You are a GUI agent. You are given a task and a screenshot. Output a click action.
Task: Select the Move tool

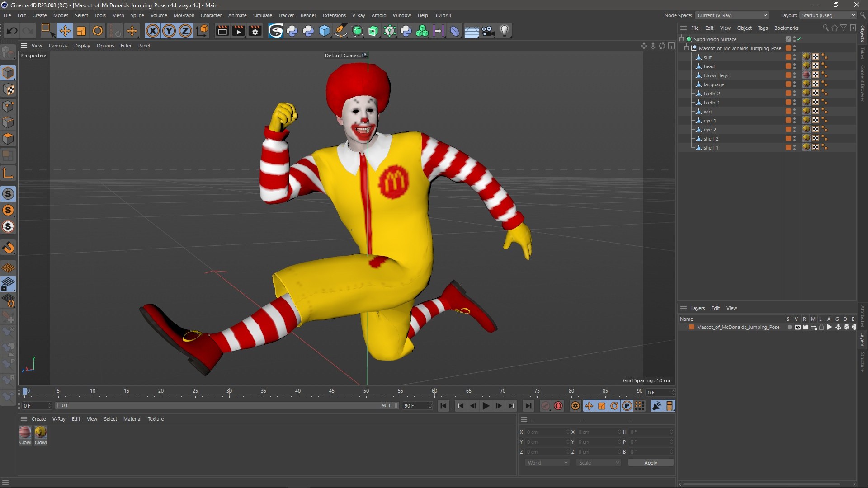tap(65, 31)
